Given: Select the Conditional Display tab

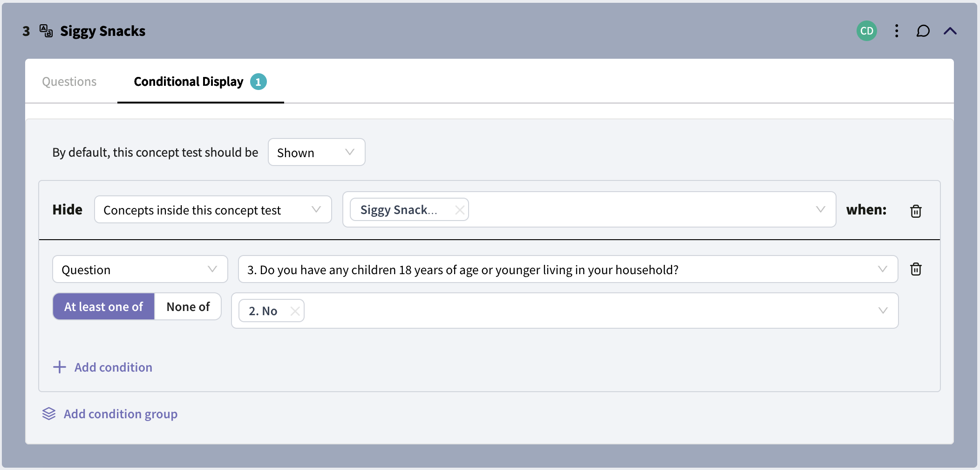Looking at the screenshot, I should click(x=200, y=82).
